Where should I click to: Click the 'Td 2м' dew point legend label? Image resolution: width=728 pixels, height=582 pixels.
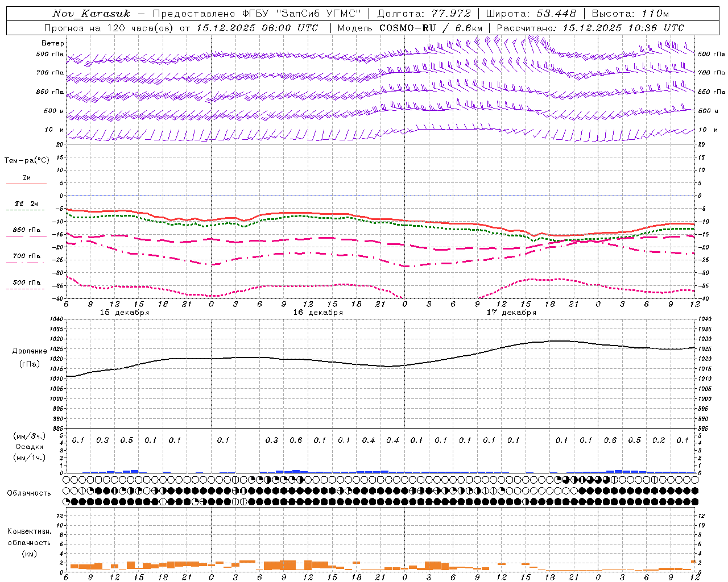click(x=27, y=203)
